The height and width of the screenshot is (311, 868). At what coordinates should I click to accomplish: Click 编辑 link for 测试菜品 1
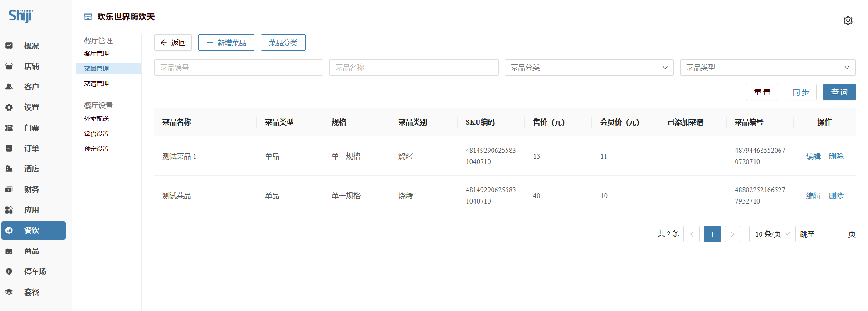pyautogui.click(x=813, y=156)
